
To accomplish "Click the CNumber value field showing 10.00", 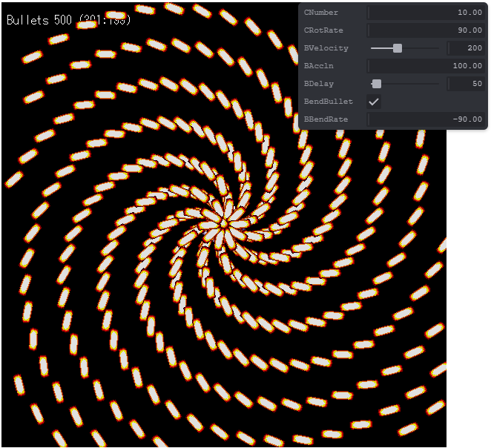I will pos(426,13).
